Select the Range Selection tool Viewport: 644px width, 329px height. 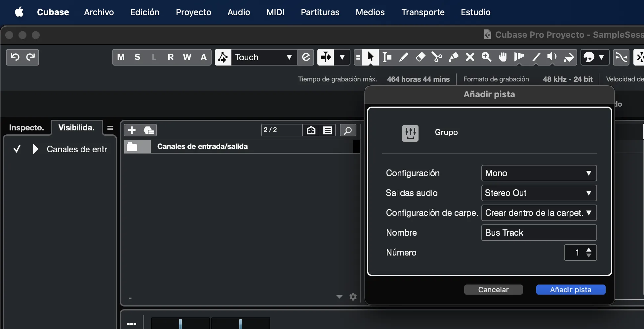coord(387,57)
